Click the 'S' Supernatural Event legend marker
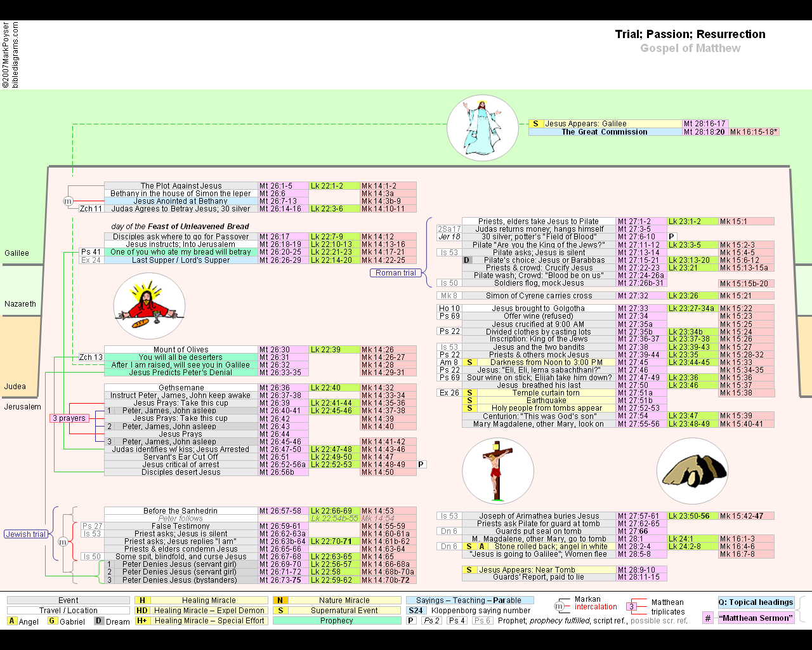Viewport: 812px width, 650px height. [280, 610]
